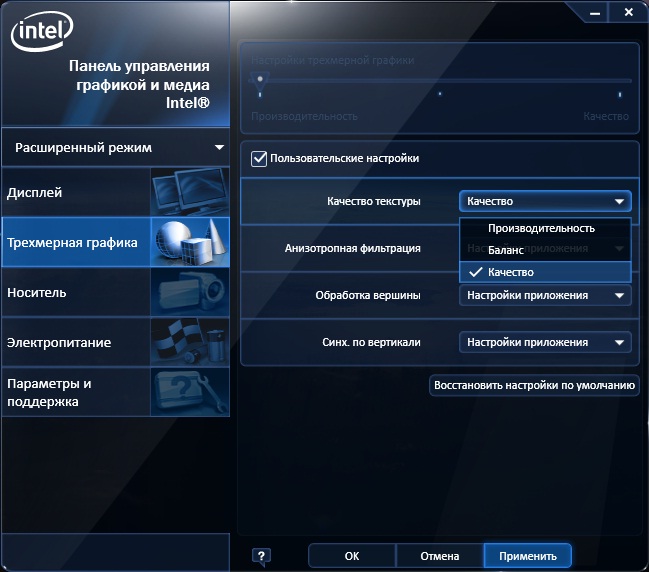The image size is (649, 572).
Task: Click the panel title Панель управления графикой
Action: (x=139, y=84)
